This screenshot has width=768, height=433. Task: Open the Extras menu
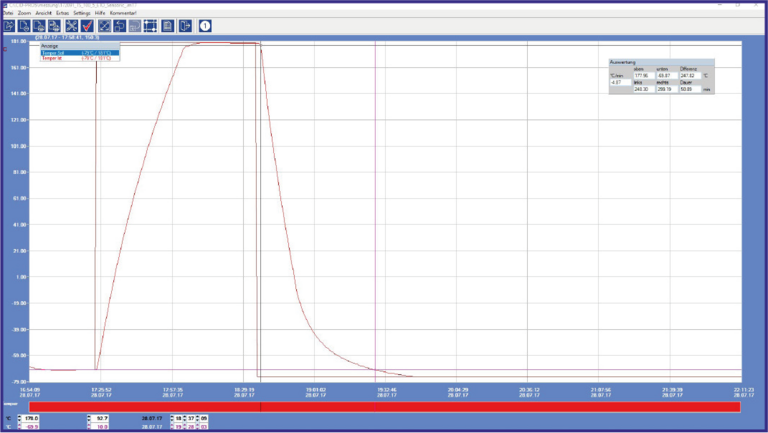(63, 13)
